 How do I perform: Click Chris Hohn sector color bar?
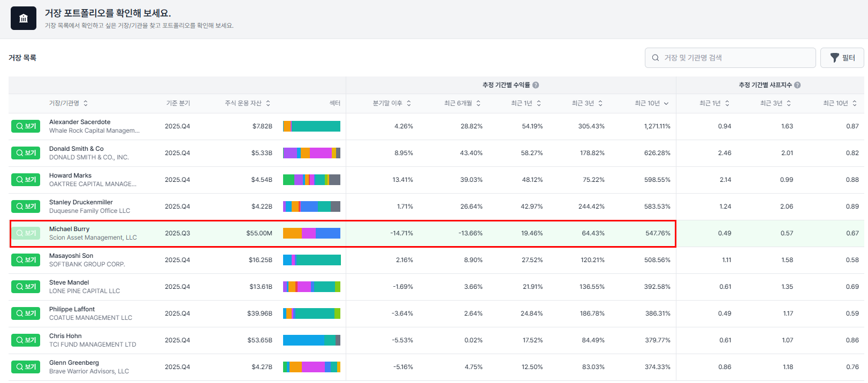tap(311, 340)
